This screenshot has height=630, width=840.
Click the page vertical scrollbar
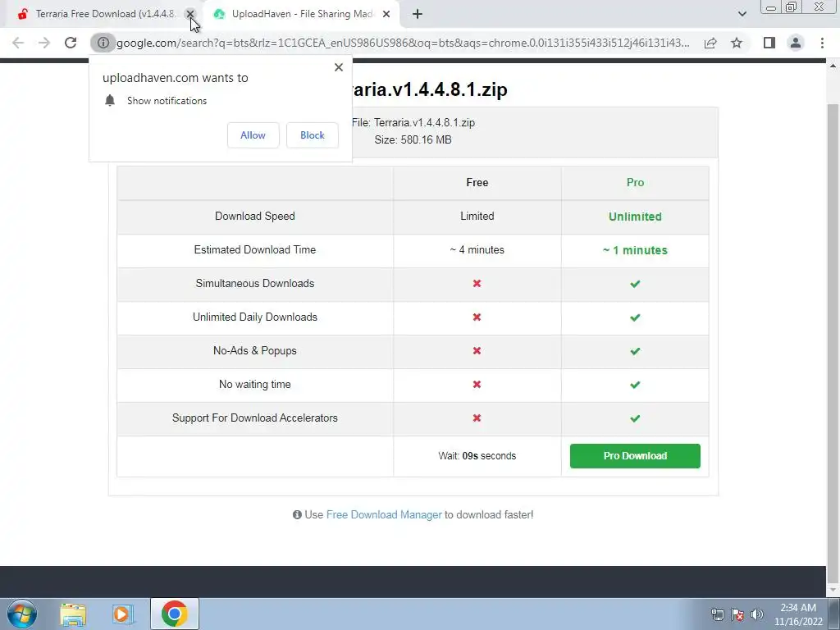point(833,343)
